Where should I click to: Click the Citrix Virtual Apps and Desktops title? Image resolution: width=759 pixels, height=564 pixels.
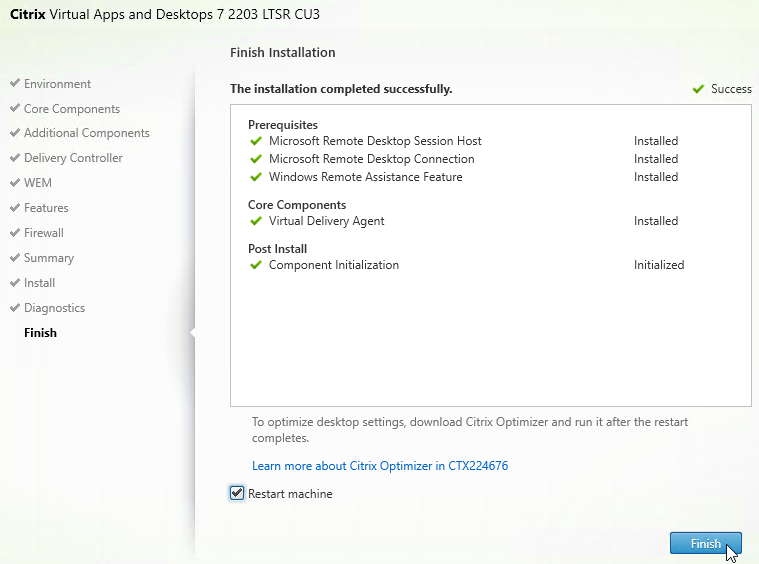(165, 15)
